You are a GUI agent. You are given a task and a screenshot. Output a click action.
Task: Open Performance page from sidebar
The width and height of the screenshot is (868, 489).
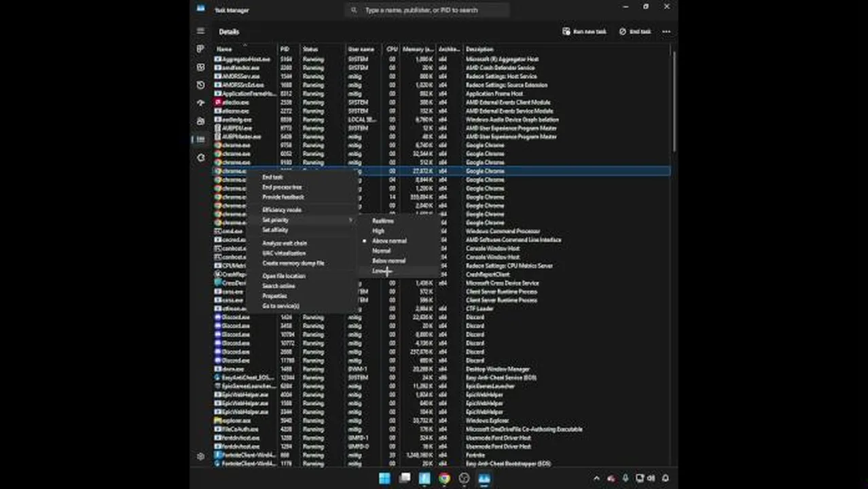pyautogui.click(x=200, y=67)
